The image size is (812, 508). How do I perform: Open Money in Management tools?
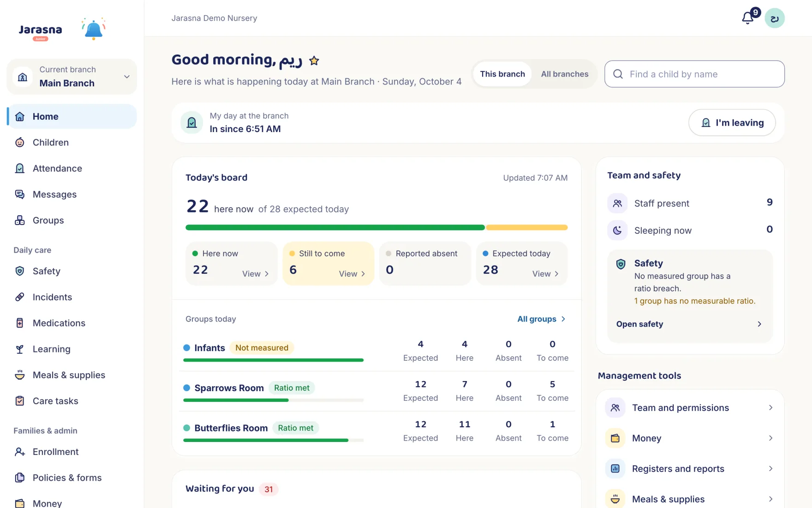pyautogui.click(x=690, y=438)
